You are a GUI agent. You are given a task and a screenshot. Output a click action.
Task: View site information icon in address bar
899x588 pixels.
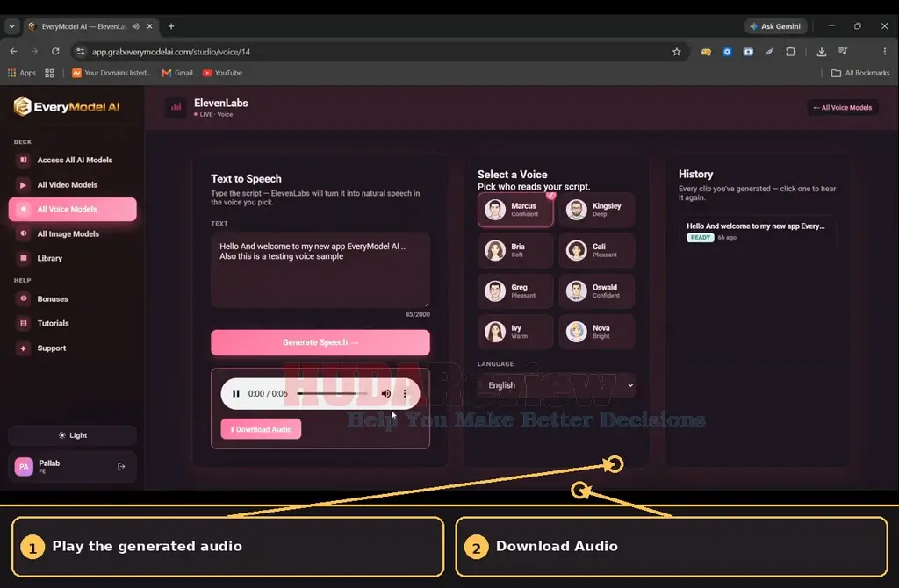[81, 52]
